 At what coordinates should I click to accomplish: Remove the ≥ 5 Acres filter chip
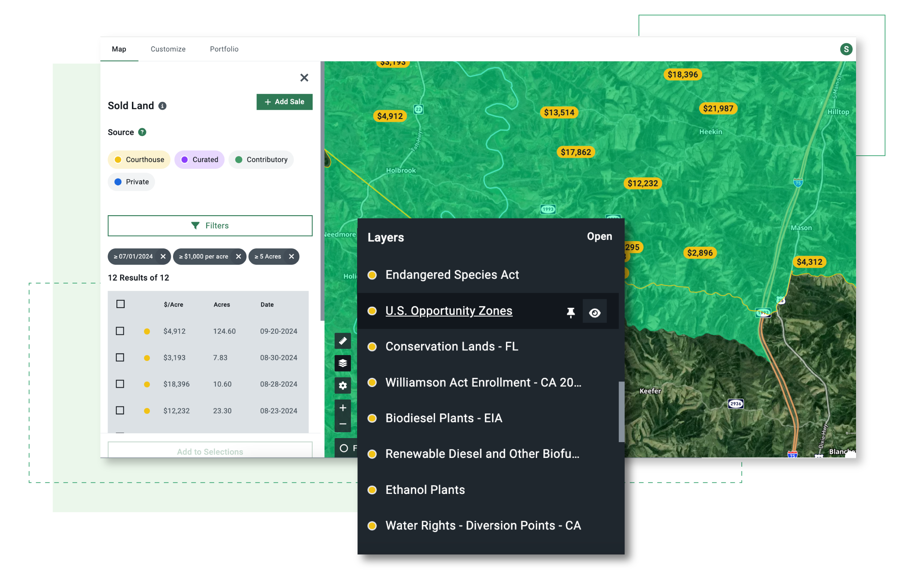tap(291, 256)
